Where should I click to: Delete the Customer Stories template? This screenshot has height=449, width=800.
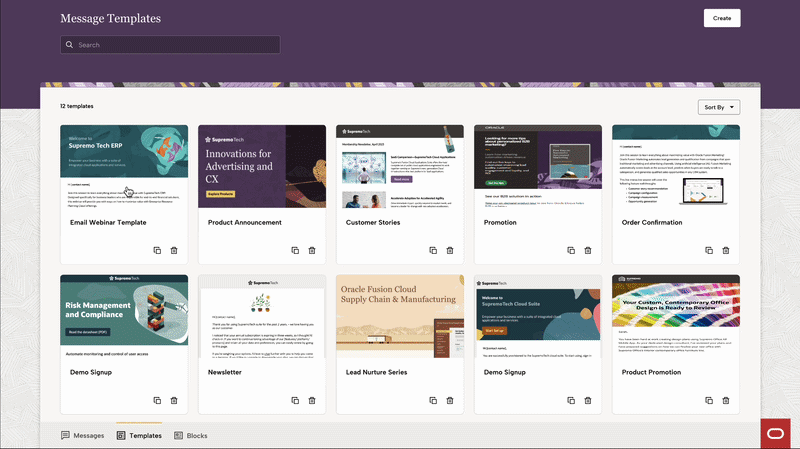pos(450,251)
